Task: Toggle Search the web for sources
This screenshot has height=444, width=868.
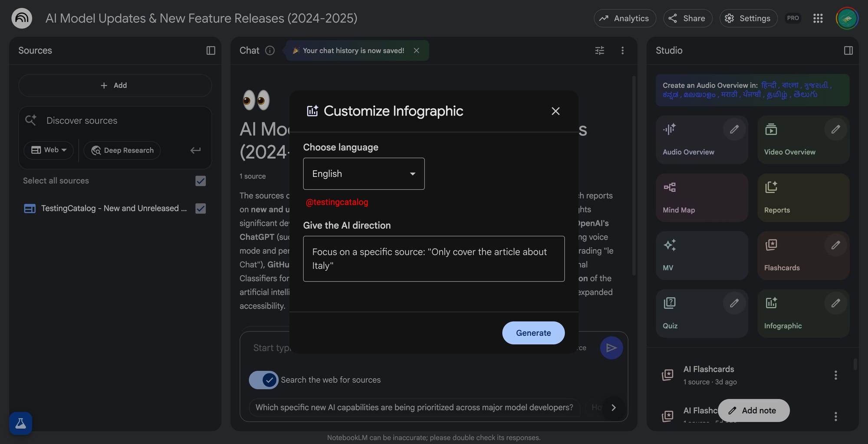Action: 263,380
